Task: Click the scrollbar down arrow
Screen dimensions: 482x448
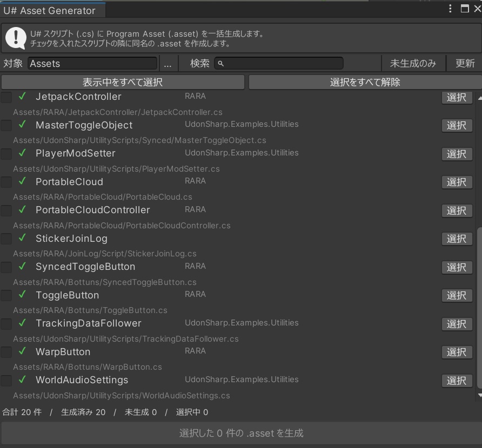Action: tap(479, 395)
